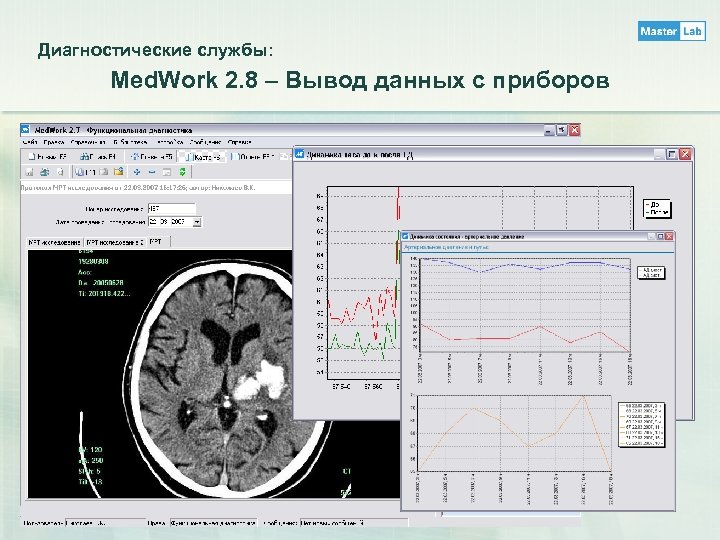
Task: Click the highlighted Картотека toolbar button
Action: click(202, 157)
